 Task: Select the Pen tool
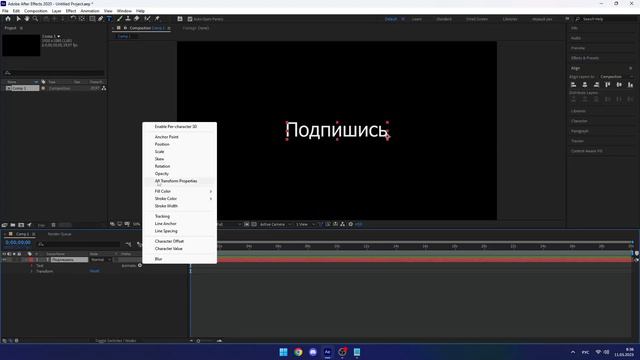pos(100,19)
